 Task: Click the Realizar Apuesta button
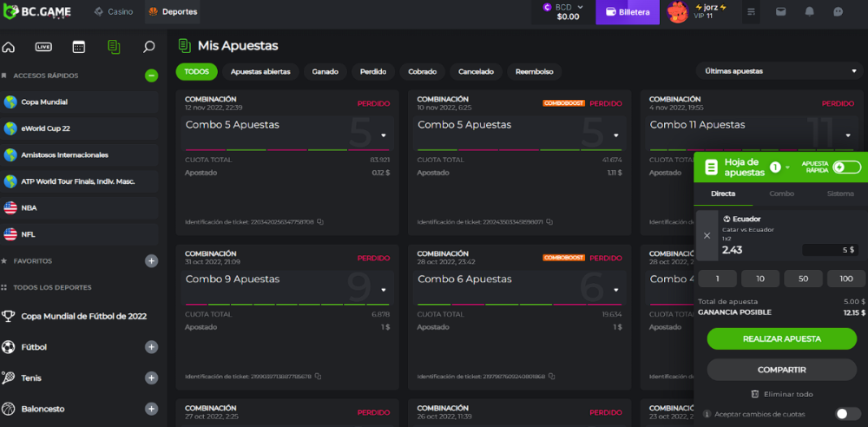pos(781,338)
